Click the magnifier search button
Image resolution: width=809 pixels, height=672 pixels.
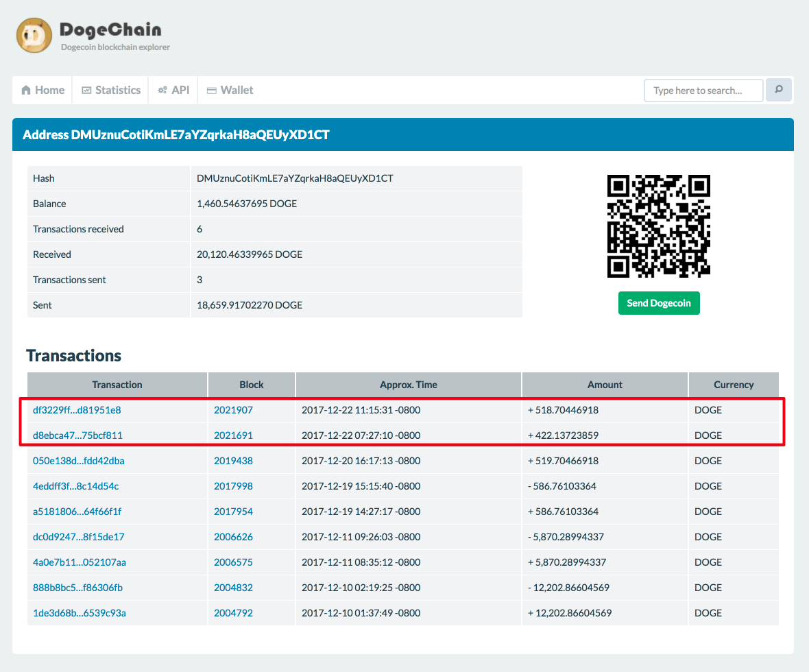[779, 90]
